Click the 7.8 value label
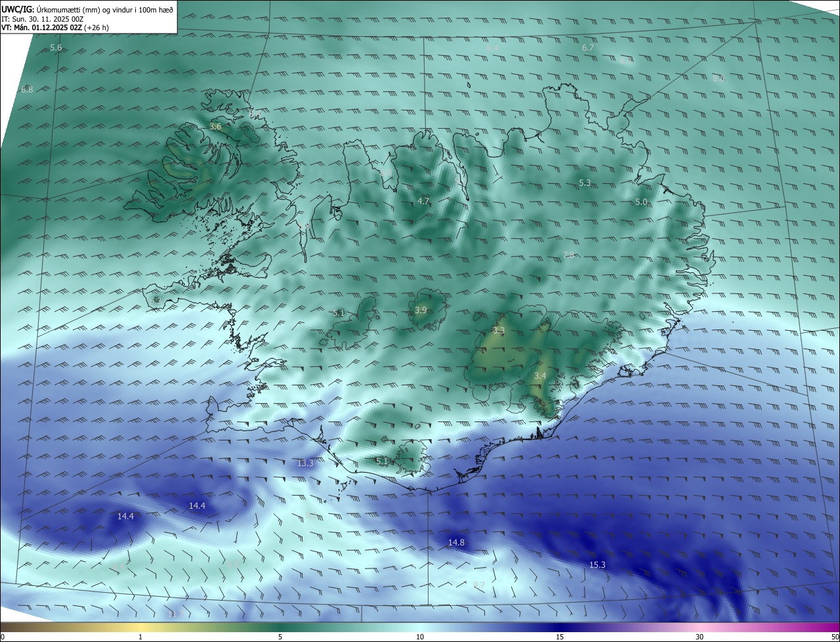 (x=569, y=255)
